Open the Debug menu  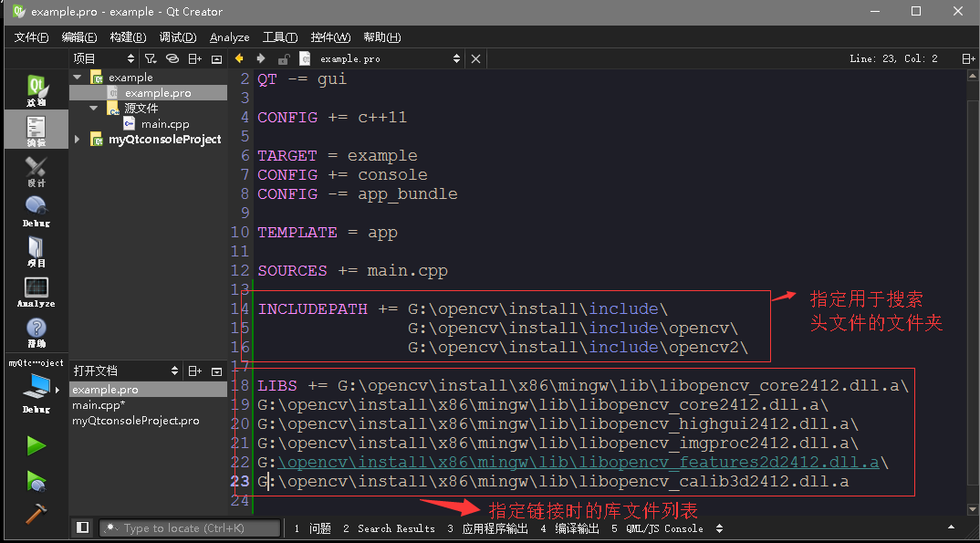coord(178,37)
